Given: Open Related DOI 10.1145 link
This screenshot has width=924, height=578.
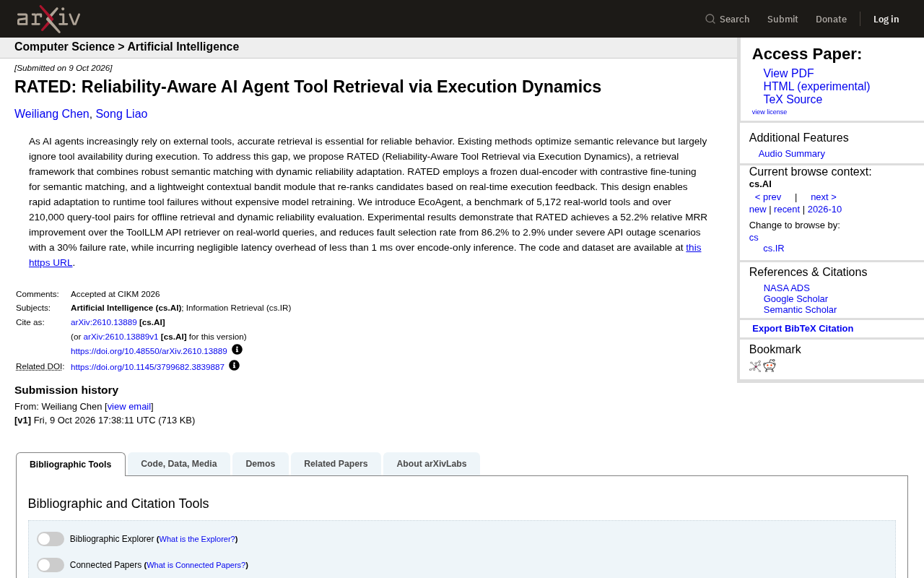Looking at the screenshot, I should click(x=147, y=367).
